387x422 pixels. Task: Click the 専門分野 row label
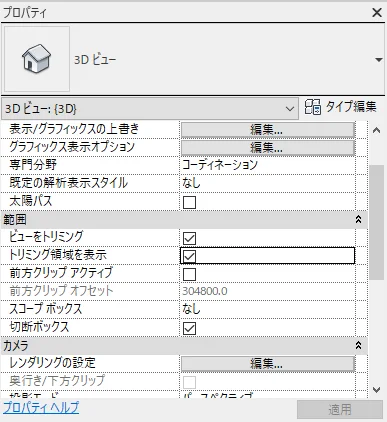click(33, 165)
